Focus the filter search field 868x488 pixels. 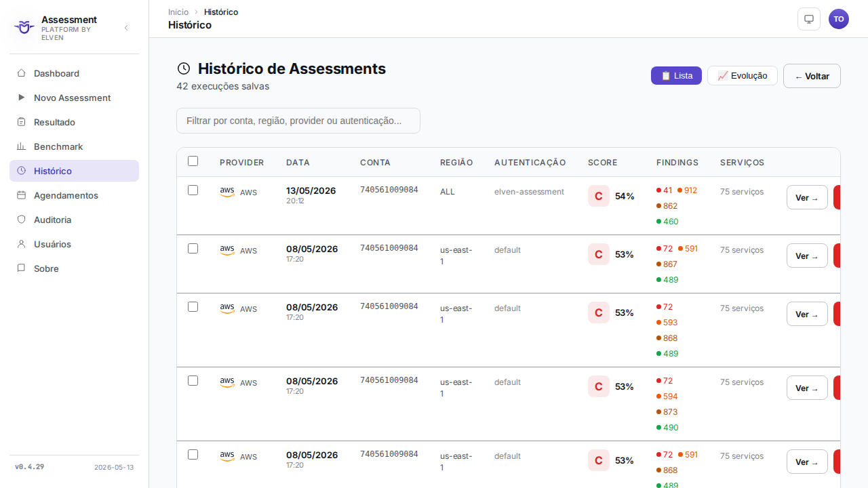click(x=298, y=121)
